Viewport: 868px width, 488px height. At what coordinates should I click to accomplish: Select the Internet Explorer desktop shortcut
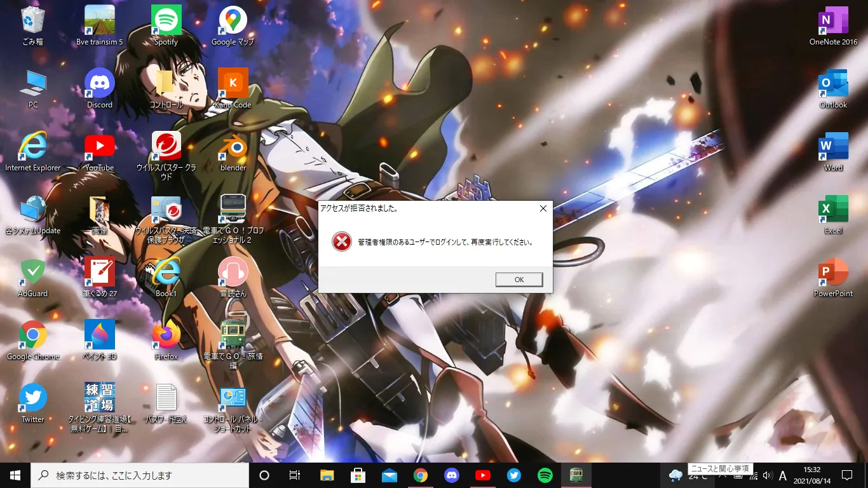pos(33,152)
